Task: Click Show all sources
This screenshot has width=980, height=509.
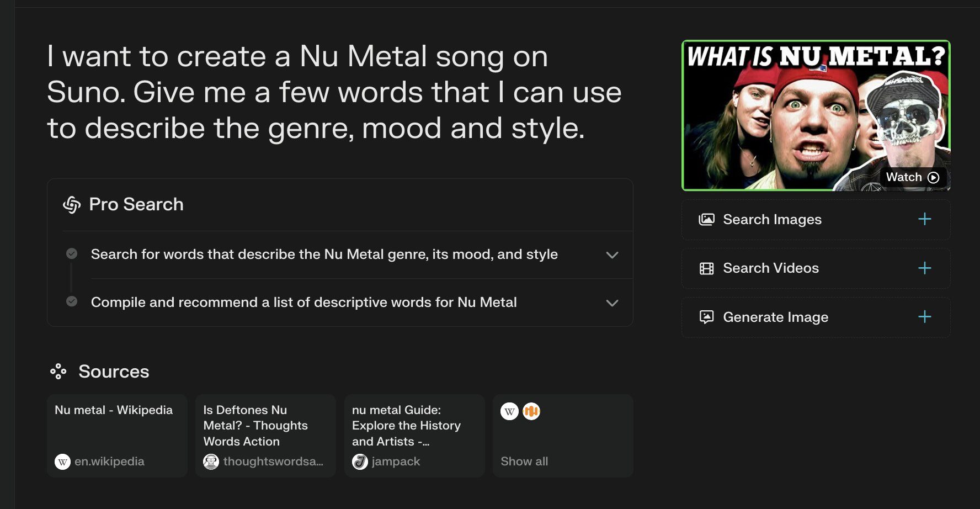Action: [524, 462]
